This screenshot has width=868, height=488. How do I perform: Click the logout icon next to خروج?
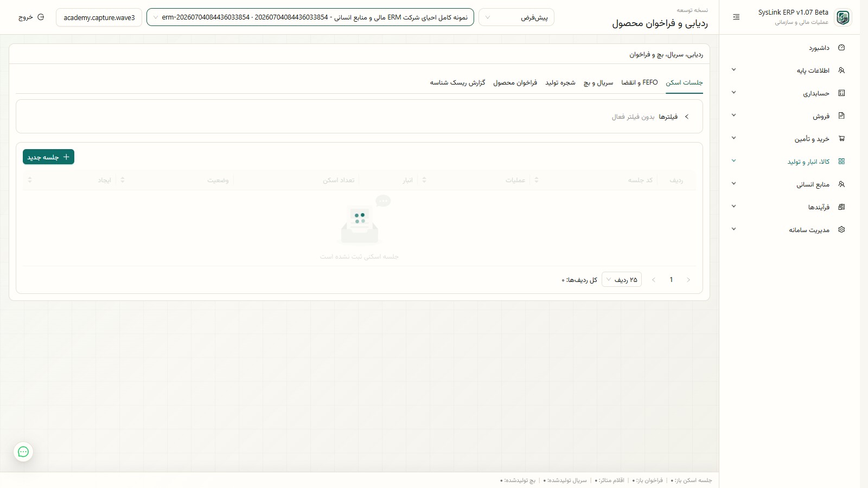click(x=41, y=17)
